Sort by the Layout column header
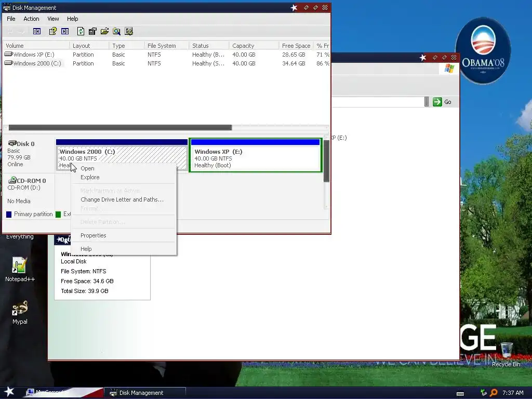The width and height of the screenshot is (532, 399). point(89,46)
